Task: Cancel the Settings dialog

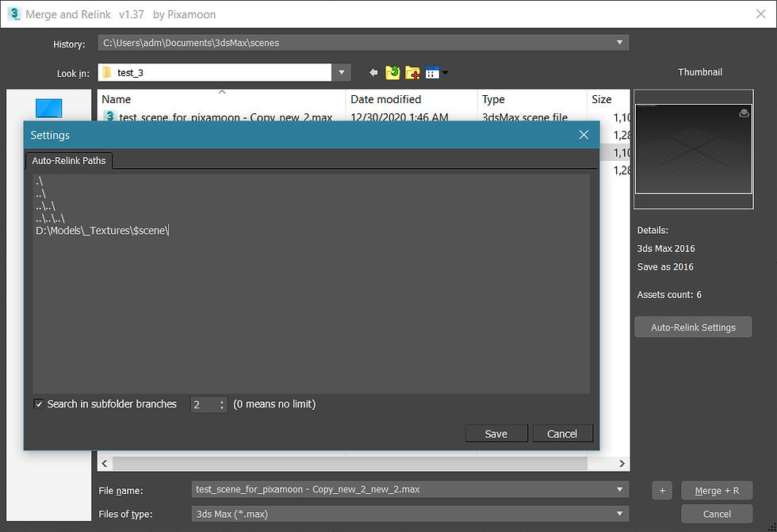Action: point(562,434)
